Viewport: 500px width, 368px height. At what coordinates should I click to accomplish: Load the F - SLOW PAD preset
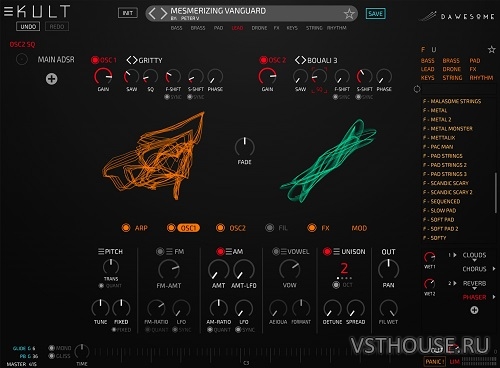point(439,211)
